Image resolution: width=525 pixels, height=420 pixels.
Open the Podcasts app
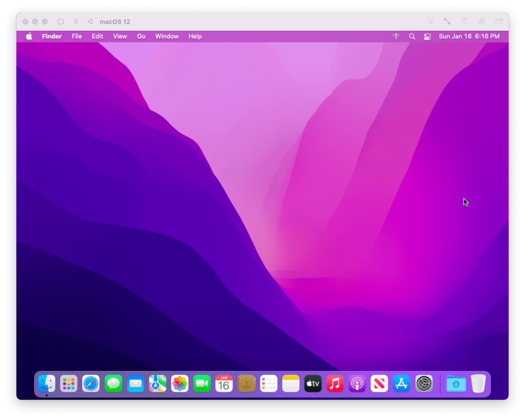pyautogui.click(x=357, y=384)
